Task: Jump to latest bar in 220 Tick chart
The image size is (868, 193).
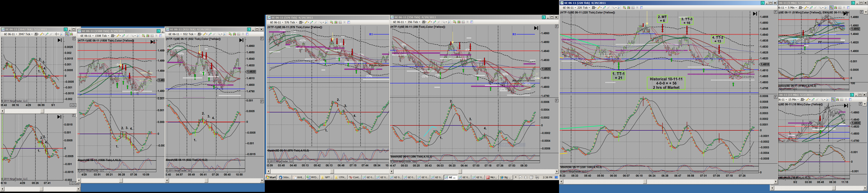Action: tap(755, 14)
